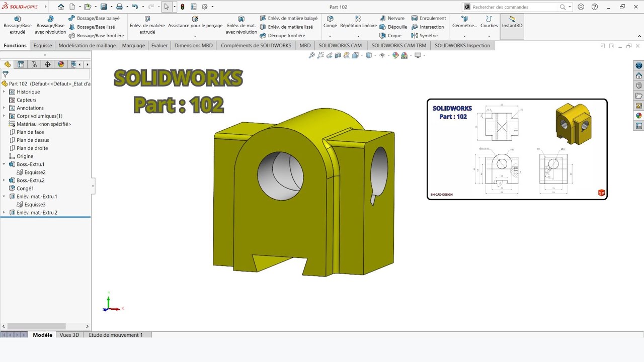
Task: Launch the Intersection tool
Action: pyautogui.click(x=428, y=27)
